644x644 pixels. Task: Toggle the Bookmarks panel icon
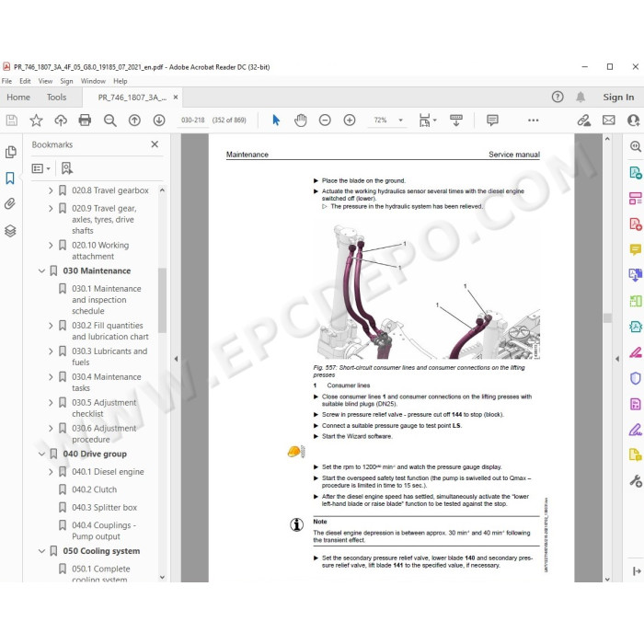tap(10, 178)
